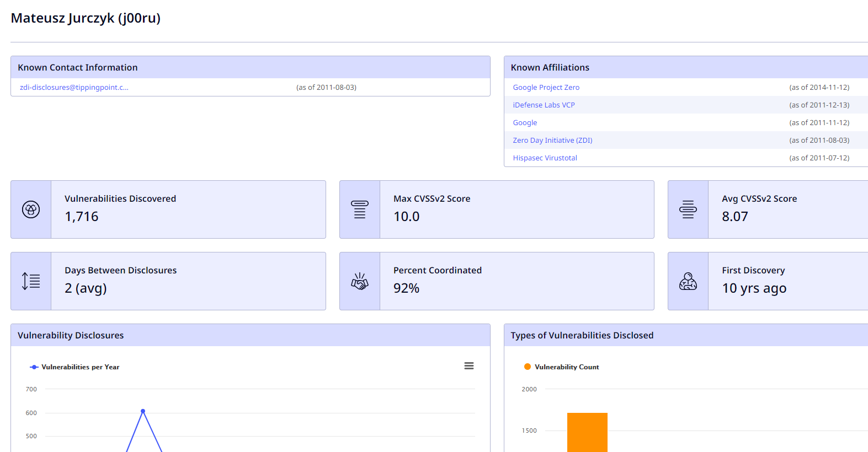The image size is (868, 452).
Task: Open the zdi-disclosures email contact link
Action: 74,88
